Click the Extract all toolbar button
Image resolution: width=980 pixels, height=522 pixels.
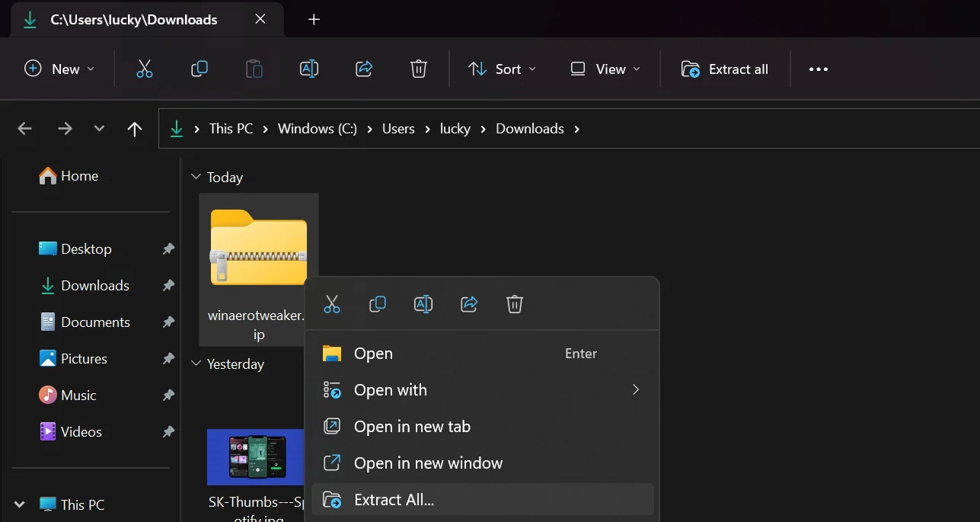pyautogui.click(x=725, y=69)
